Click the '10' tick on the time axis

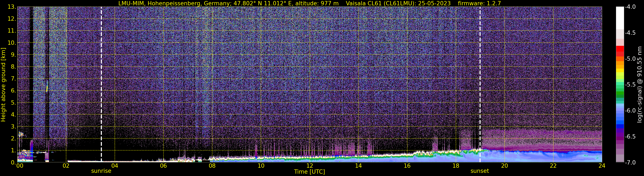coord(261,166)
